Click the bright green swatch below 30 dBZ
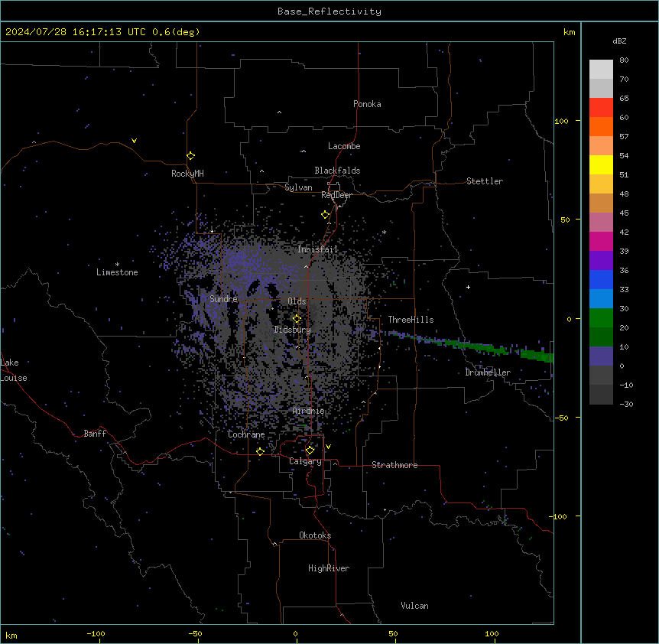659x644 pixels. 601,318
